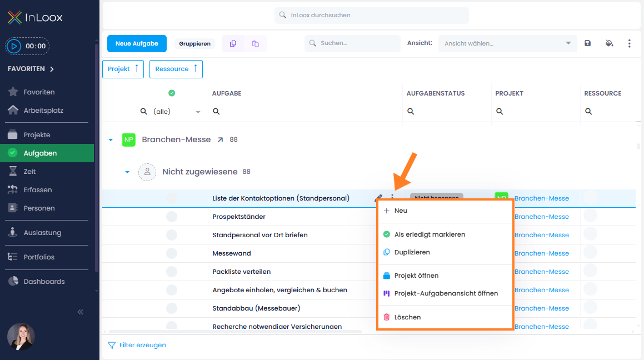Collapse the Nicht zugewiesene group
Image resolution: width=644 pixels, height=360 pixels.
point(127,172)
